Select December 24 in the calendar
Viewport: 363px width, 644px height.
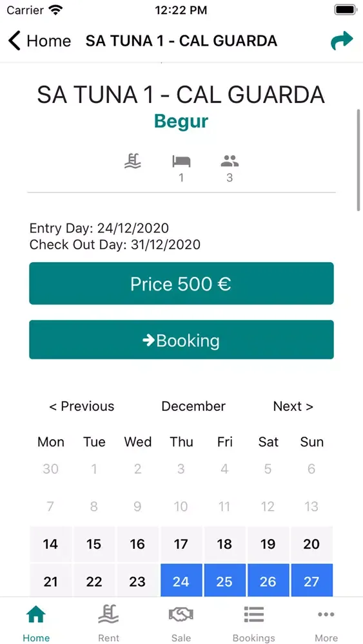click(181, 580)
